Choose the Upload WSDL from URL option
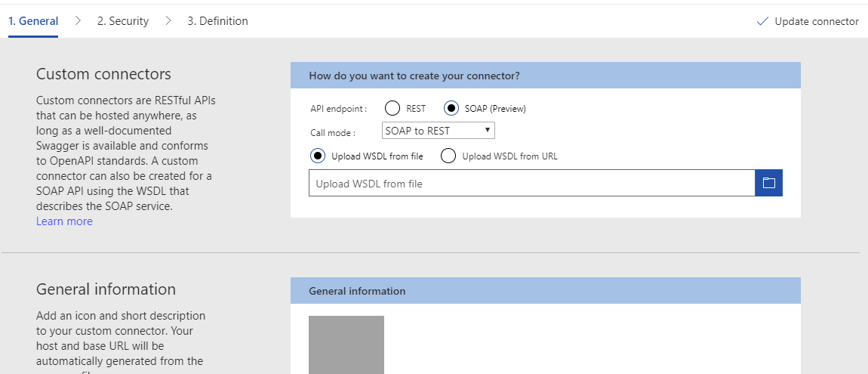 coord(448,156)
